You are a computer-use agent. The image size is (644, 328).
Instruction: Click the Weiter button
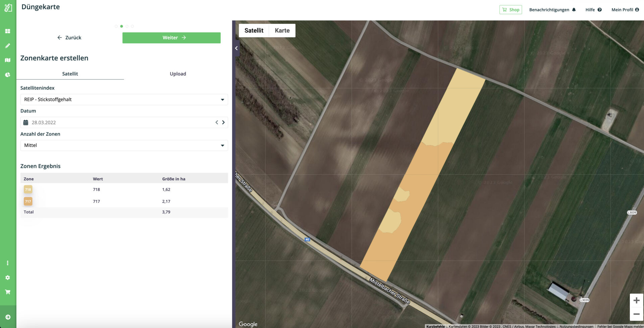click(171, 38)
